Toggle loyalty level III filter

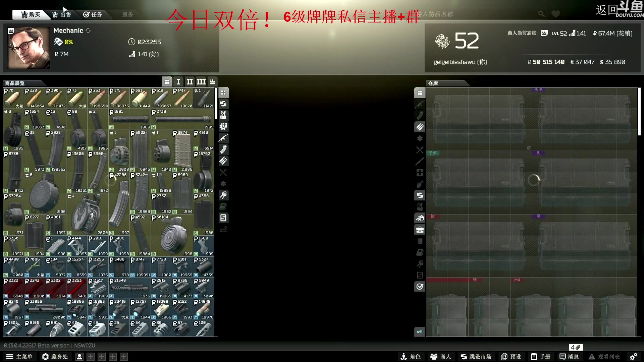tap(201, 82)
